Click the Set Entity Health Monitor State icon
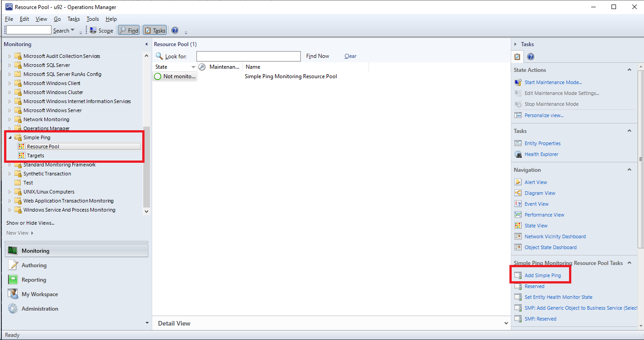 click(x=518, y=297)
